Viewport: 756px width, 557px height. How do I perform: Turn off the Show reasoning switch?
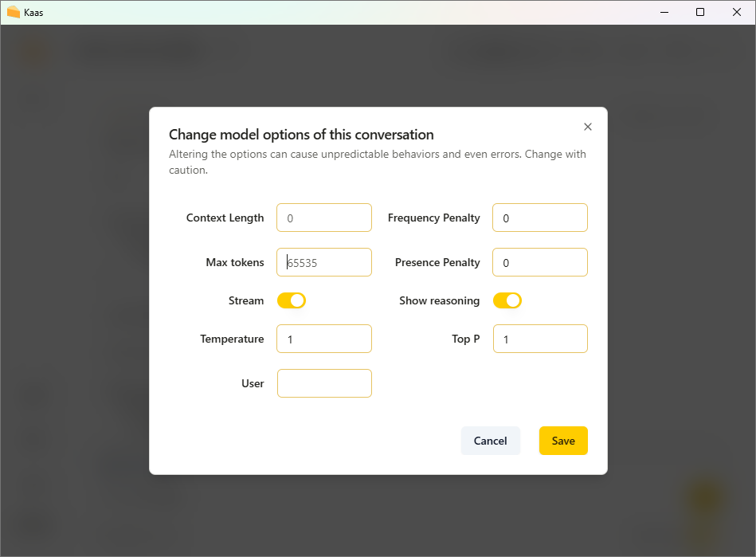click(x=507, y=300)
